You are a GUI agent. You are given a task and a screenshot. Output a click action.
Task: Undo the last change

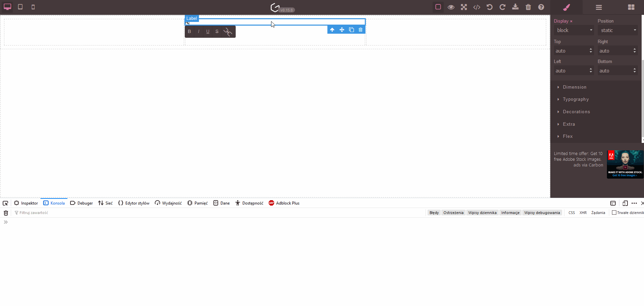pyautogui.click(x=490, y=7)
